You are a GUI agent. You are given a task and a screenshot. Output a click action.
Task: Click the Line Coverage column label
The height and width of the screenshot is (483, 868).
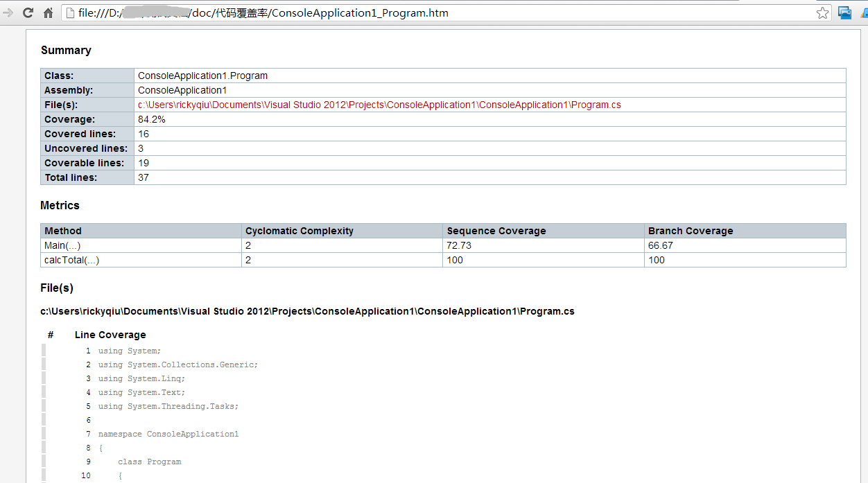[110, 335]
